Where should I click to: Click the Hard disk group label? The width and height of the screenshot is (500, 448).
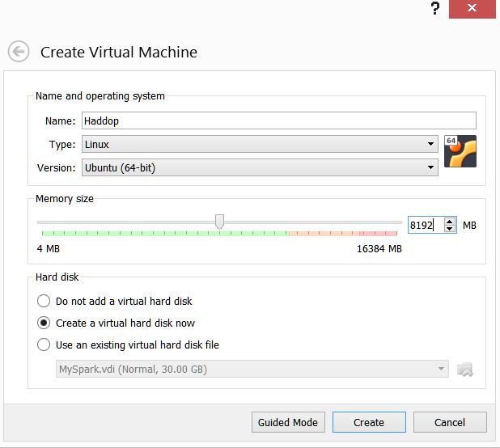(x=57, y=277)
